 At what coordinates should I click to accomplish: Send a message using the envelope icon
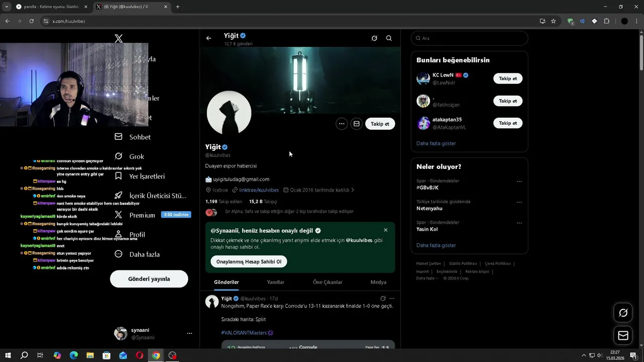click(356, 124)
